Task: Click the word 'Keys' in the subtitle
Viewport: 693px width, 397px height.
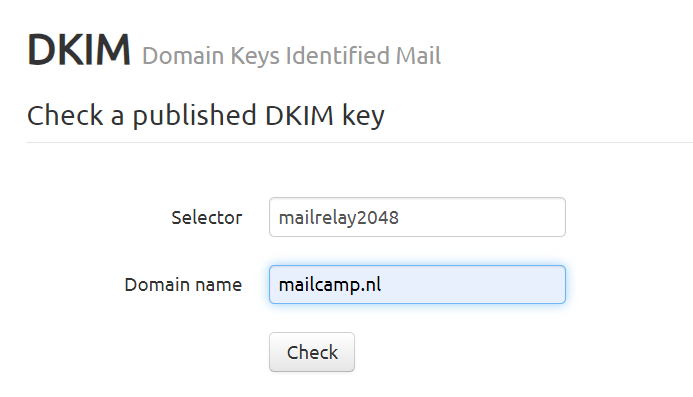Action: tap(255, 57)
